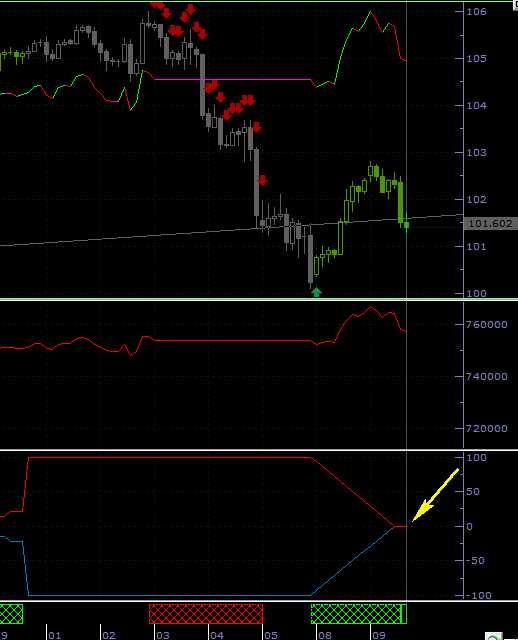Select the gray sloped trend line
518x640 pixels.
[231, 230]
